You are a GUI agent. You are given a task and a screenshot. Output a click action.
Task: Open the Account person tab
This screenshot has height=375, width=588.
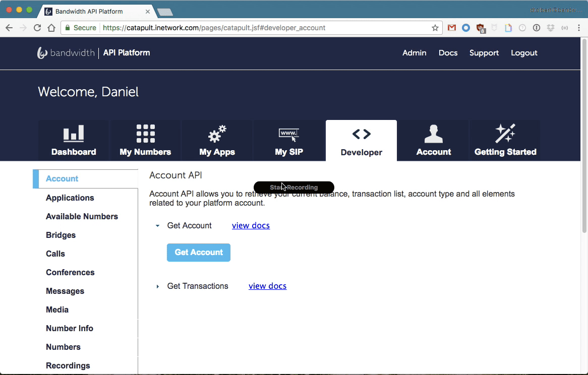click(x=434, y=141)
